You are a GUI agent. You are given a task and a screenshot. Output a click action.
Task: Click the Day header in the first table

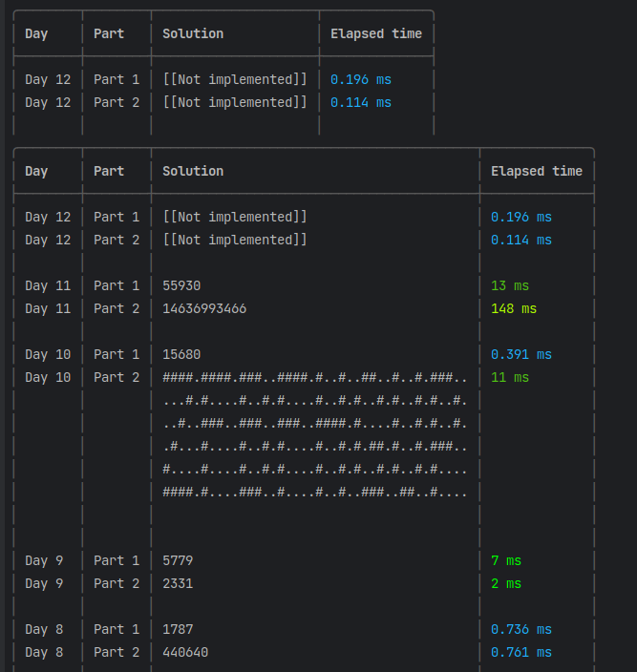(36, 33)
